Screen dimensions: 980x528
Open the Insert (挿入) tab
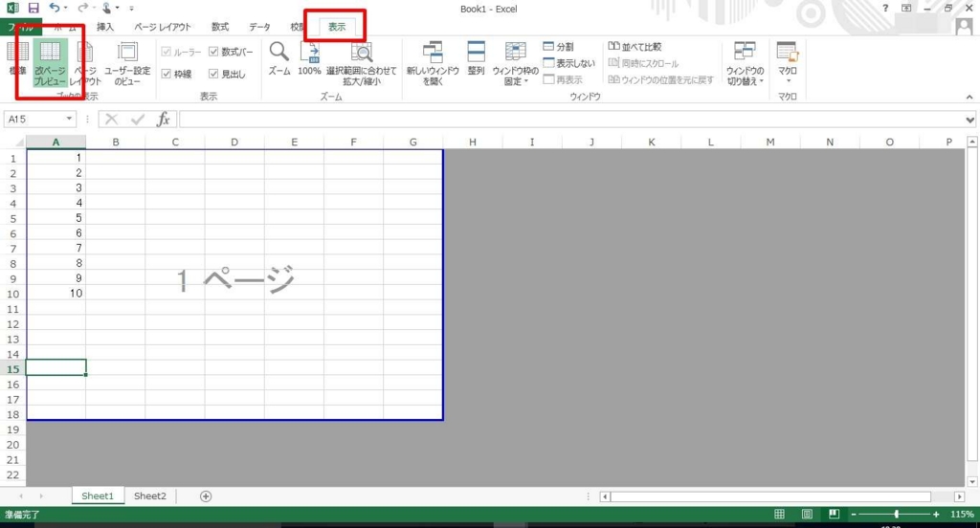pos(105,27)
